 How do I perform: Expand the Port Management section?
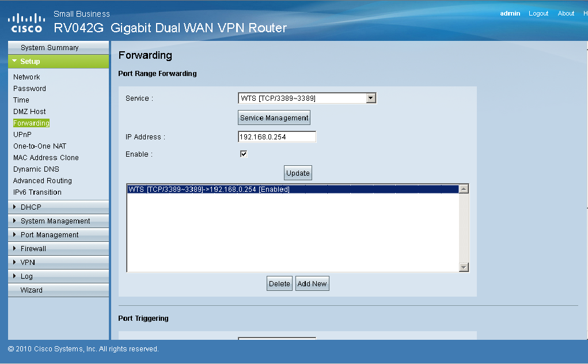pyautogui.click(x=59, y=234)
